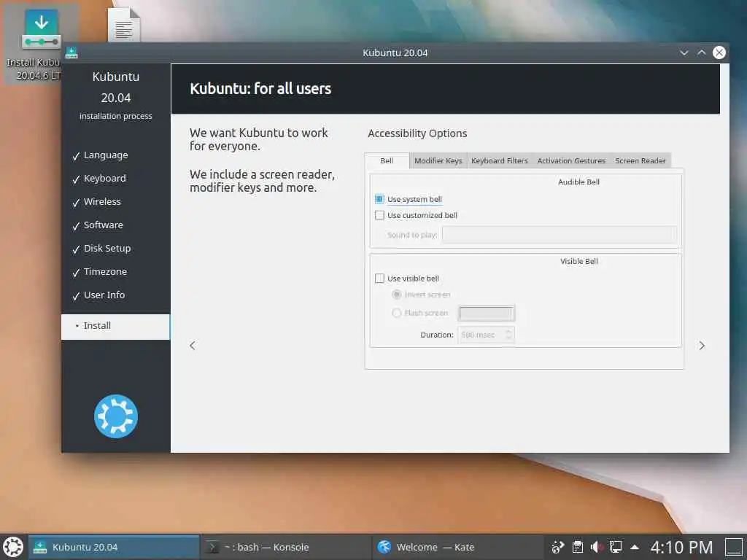The width and height of the screenshot is (747, 560).
Task: Click the 'Kubuntu: for all users' heading
Action: 260,88
